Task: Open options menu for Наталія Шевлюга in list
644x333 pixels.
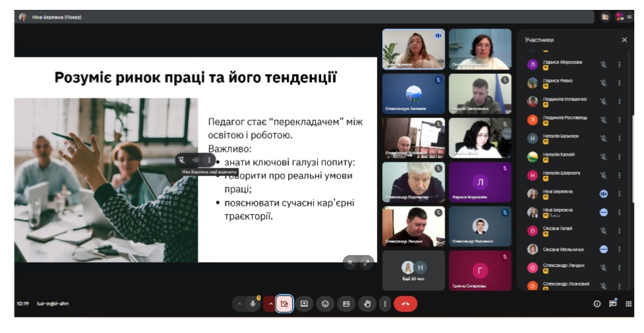Action: [x=619, y=175]
